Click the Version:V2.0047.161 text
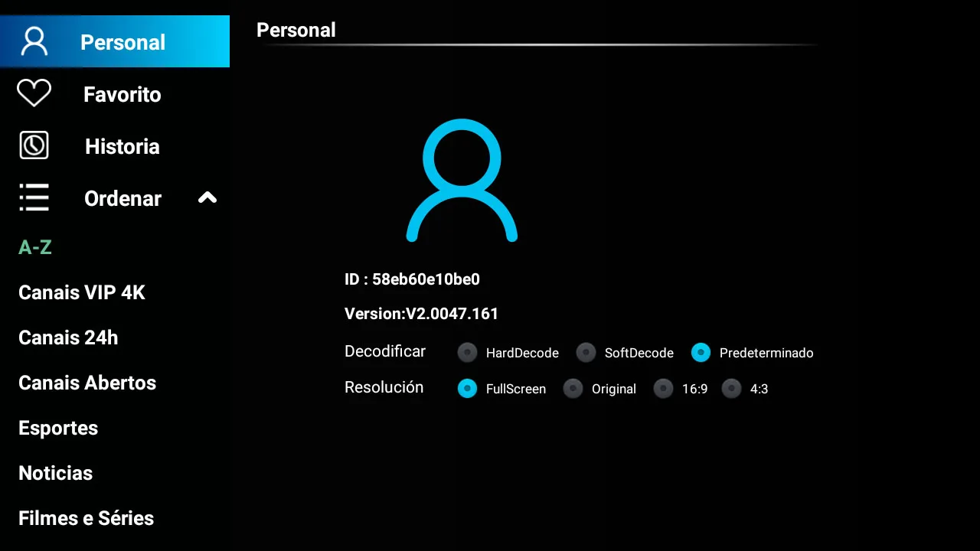The height and width of the screenshot is (551, 980). coord(421,314)
